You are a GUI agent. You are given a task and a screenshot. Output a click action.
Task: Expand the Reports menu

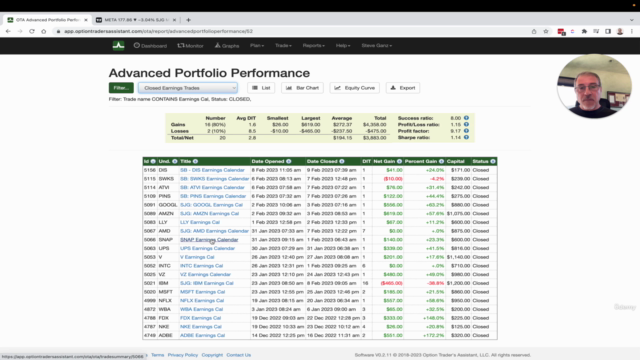tap(313, 46)
